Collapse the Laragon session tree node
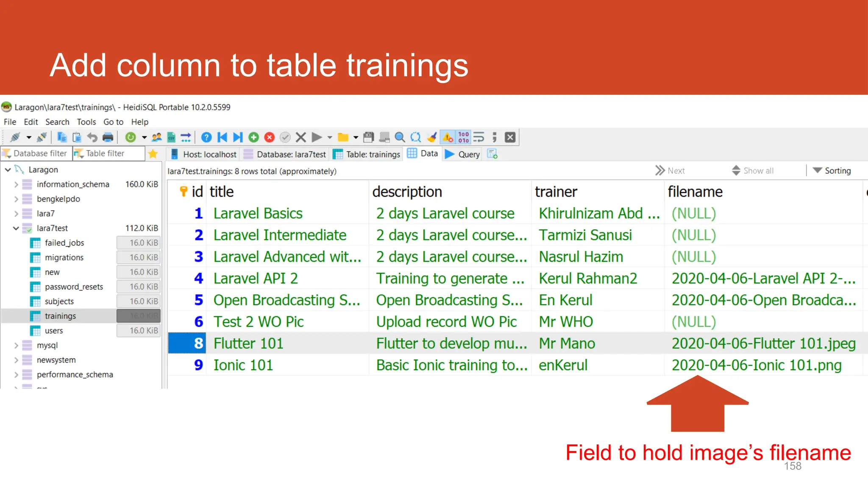 click(x=8, y=169)
